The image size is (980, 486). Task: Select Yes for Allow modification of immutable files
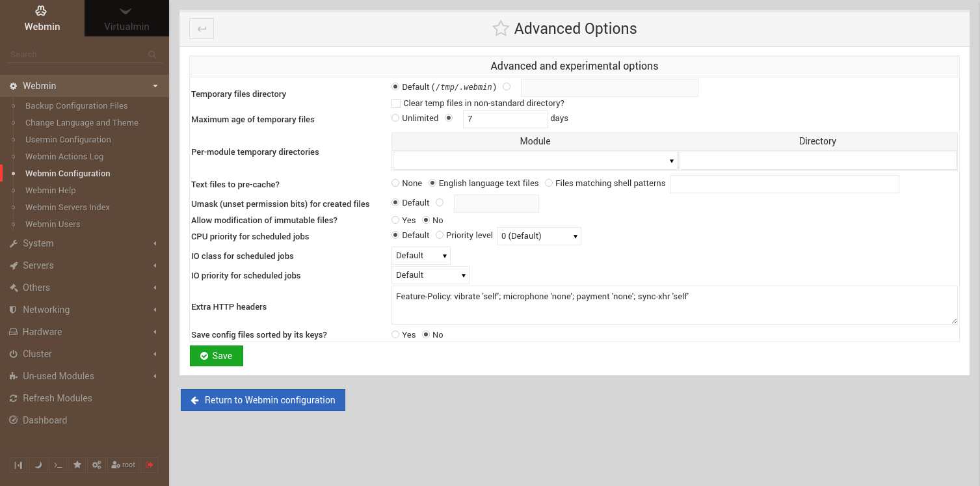coord(395,220)
